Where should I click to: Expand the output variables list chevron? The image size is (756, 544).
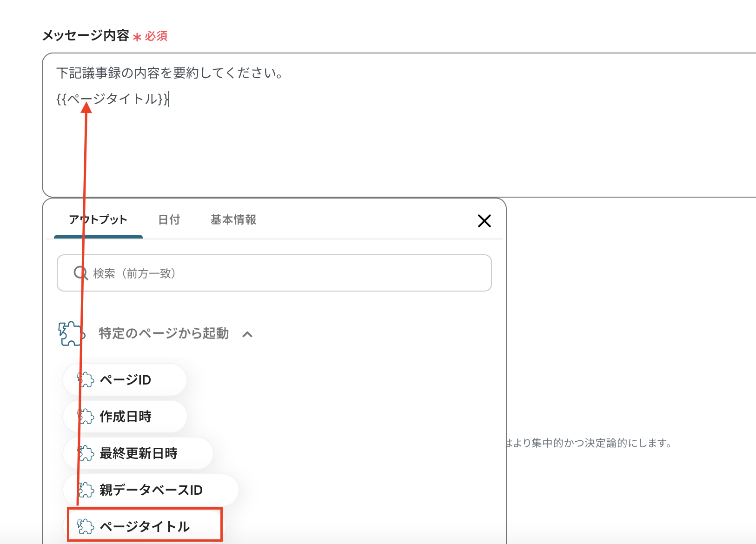tap(248, 334)
